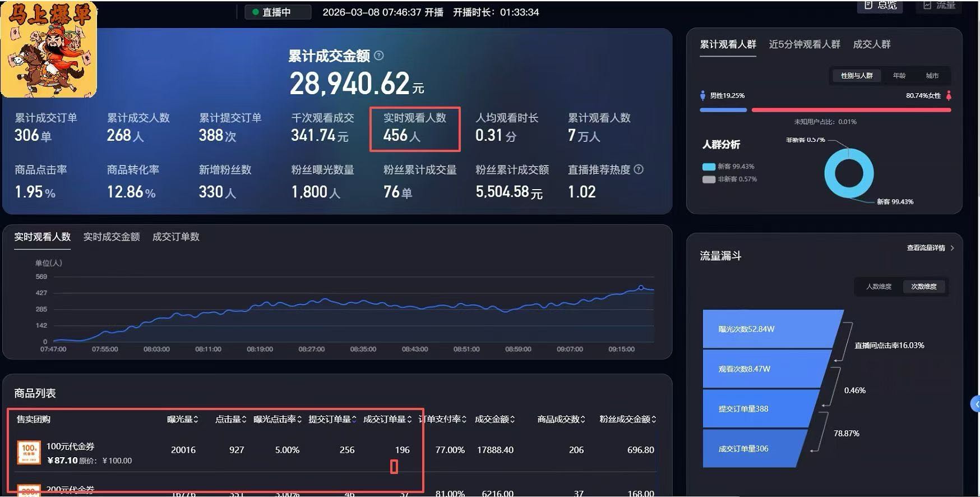Viewport: 980px width, 497px height.
Task: Click the highlighted data point on the line chart
Action: coord(641,288)
